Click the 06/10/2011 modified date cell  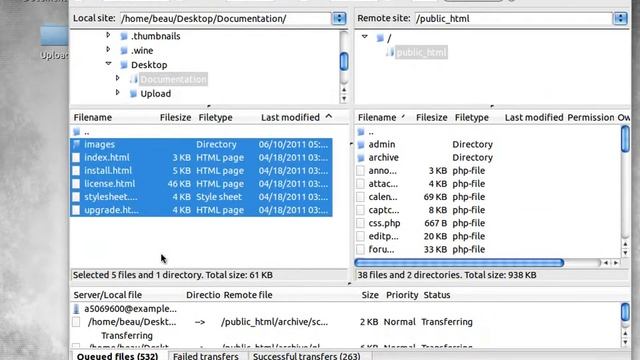pyautogui.click(x=293, y=144)
